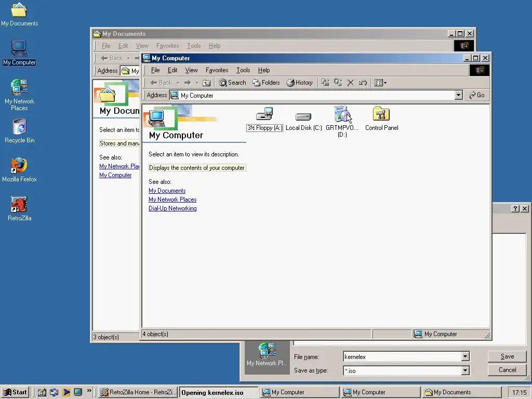
Task: Open the Help menu in My Computer
Action: point(263,70)
